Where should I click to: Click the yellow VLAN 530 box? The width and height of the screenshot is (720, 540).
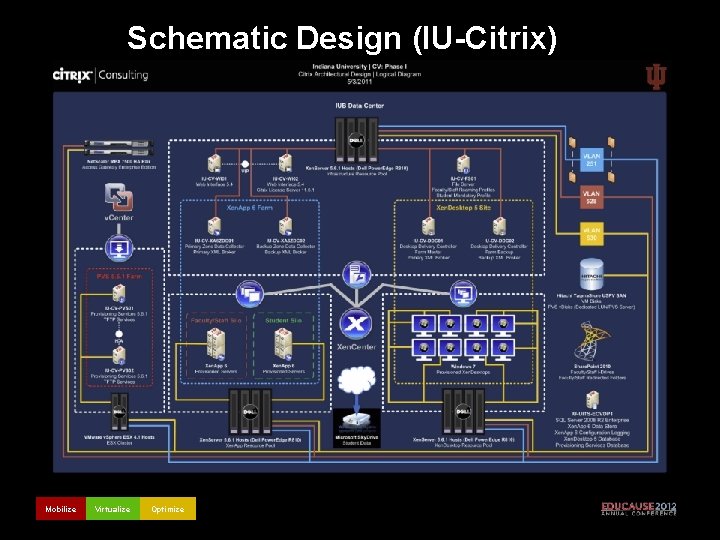pos(591,234)
